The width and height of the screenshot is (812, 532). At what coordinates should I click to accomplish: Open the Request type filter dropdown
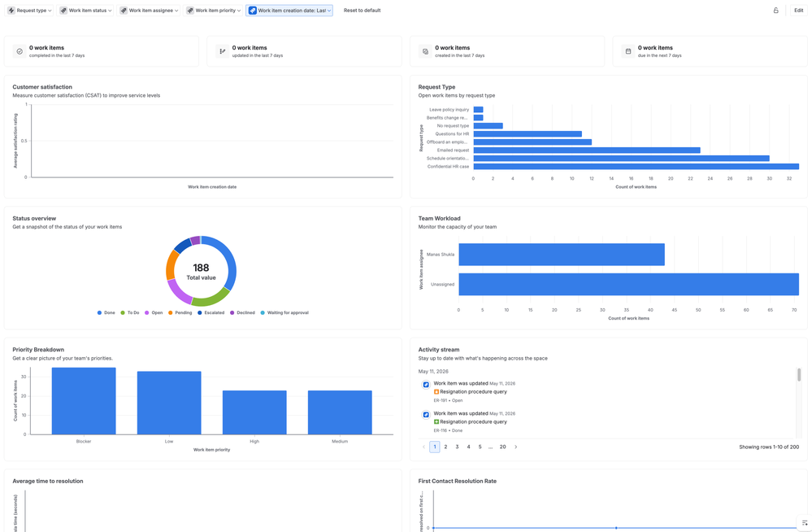tap(29, 11)
